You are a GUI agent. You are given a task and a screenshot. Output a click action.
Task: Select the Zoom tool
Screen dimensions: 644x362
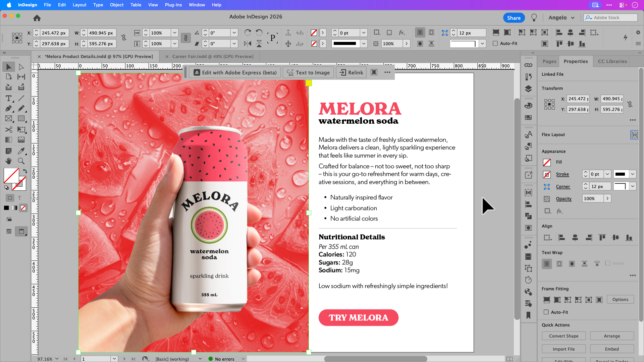21,161
